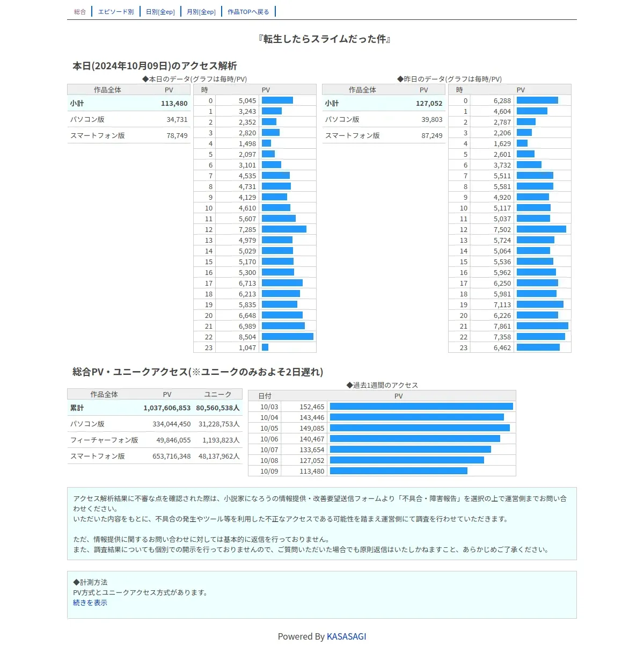Open the 月別[全ep] tab
This screenshot has width=644, height=645.
tap(201, 12)
